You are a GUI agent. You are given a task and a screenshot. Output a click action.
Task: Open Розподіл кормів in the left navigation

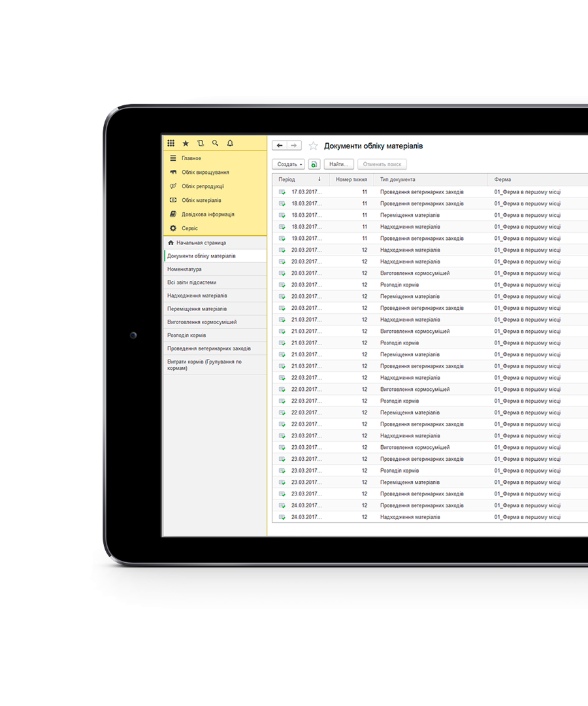click(186, 335)
